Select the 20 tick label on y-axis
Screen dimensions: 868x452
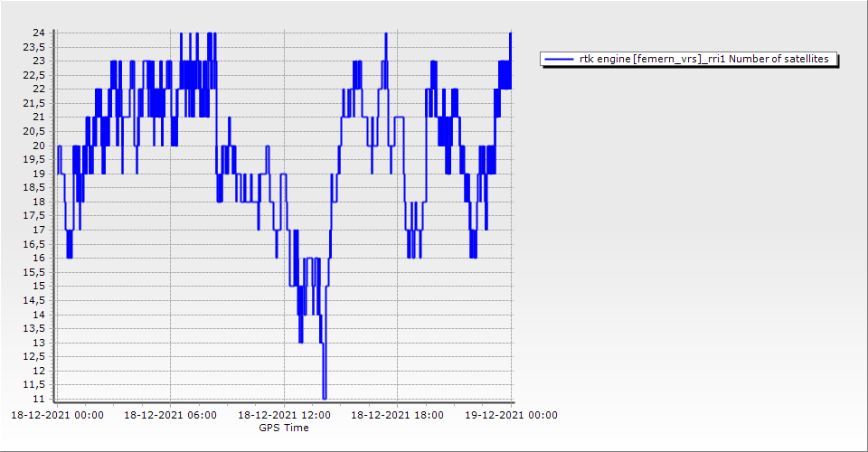point(40,146)
